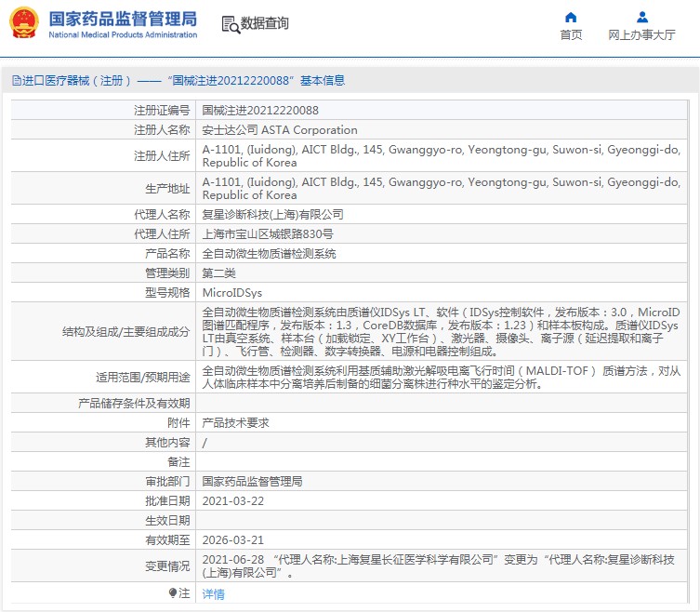Click the 变更情况 label
The height and width of the screenshot is (612, 700).
point(167,566)
